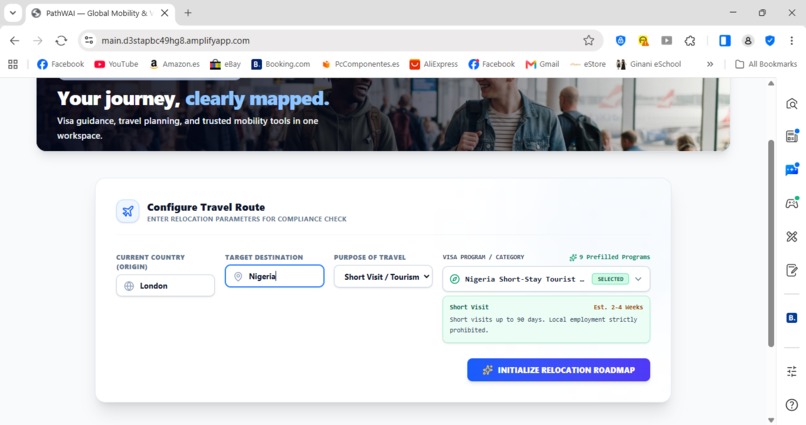This screenshot has height=425, width=806.
Task: Toggle the browser side panel
Action: click(724, 41)
